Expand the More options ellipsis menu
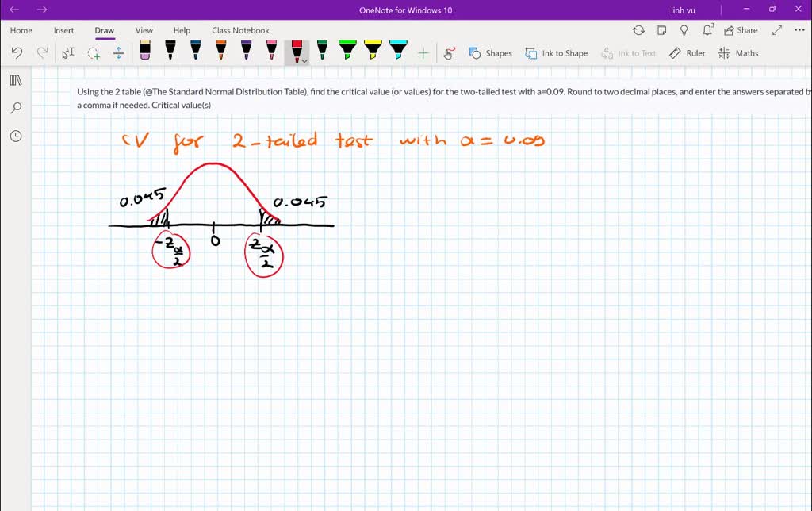This screenshot has height=511, width=812. click(x=799, y=30)
